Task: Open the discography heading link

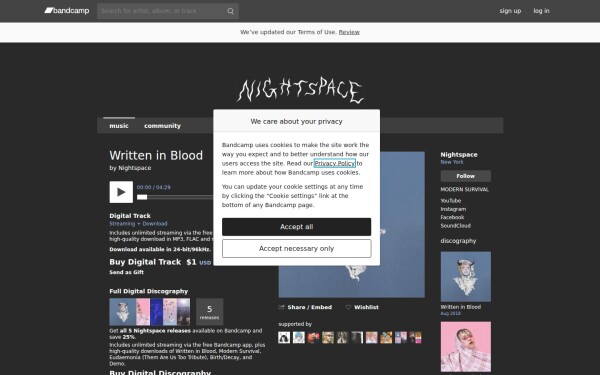Action: tap(458, 241)
